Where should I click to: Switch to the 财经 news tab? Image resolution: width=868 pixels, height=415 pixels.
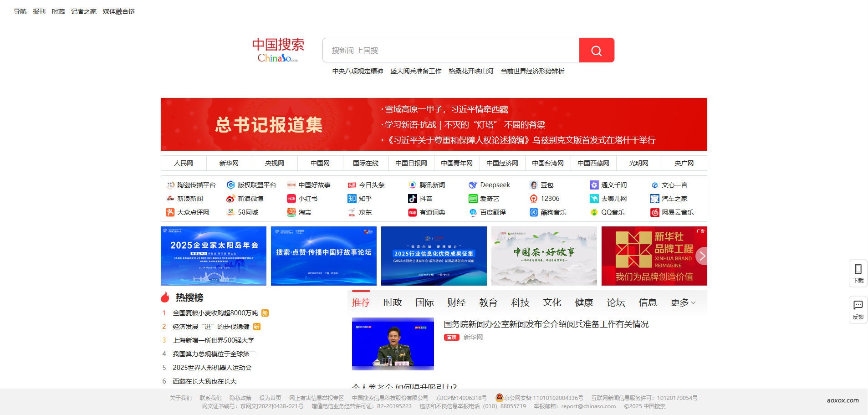(x=456, y=302)
